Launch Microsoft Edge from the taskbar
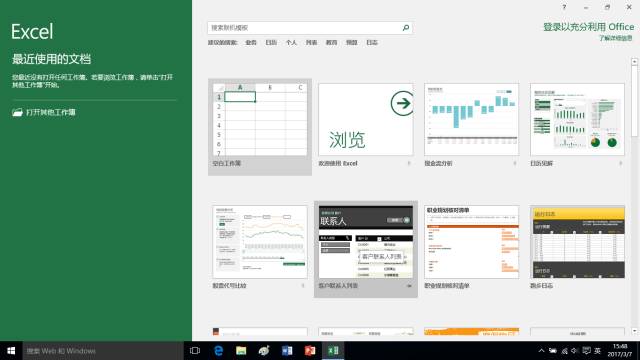 pyautogui.click(x=218, y=351)
